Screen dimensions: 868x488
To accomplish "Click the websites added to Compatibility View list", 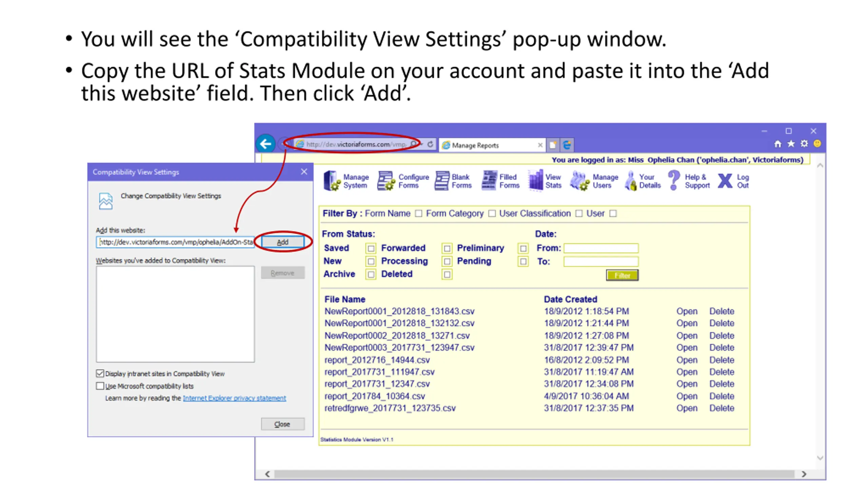I will point(175,314).
